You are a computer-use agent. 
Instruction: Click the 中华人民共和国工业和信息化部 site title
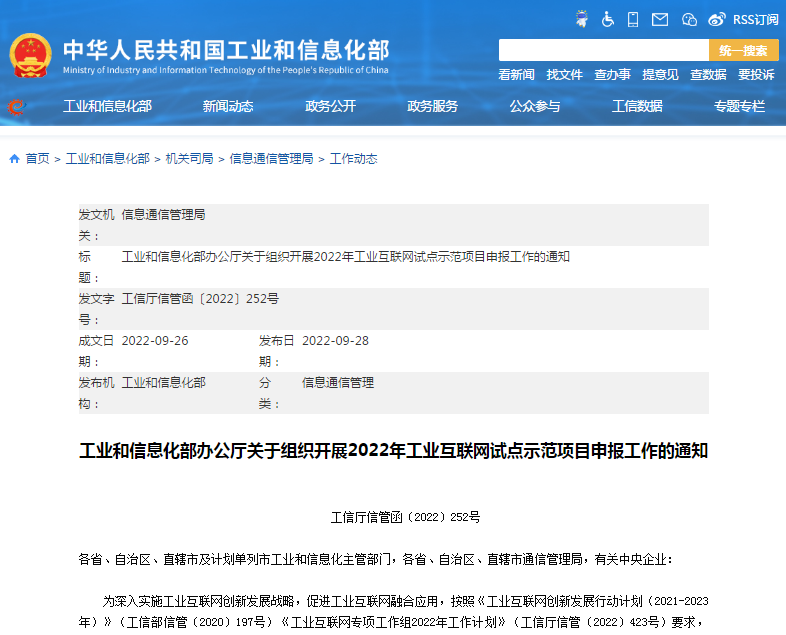[x=226, y=50]
